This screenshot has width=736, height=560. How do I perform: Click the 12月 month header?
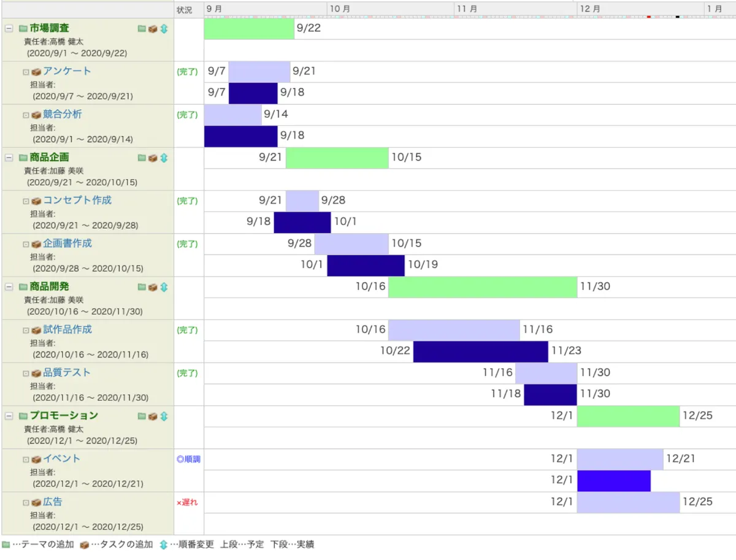[x=590, y=9]
